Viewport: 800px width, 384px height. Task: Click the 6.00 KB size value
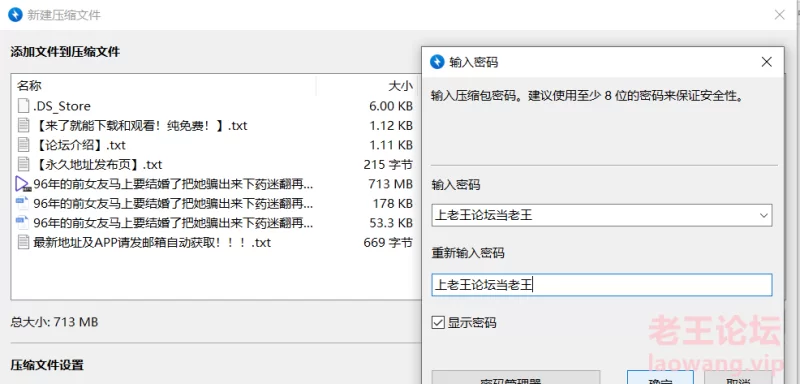click(391, 106)
